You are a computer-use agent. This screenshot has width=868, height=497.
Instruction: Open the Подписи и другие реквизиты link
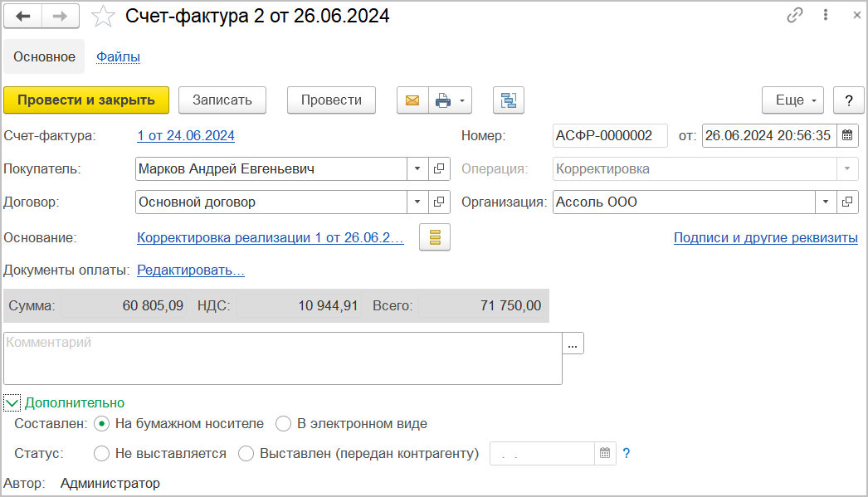pyautogui.click(x=765, y=238)
